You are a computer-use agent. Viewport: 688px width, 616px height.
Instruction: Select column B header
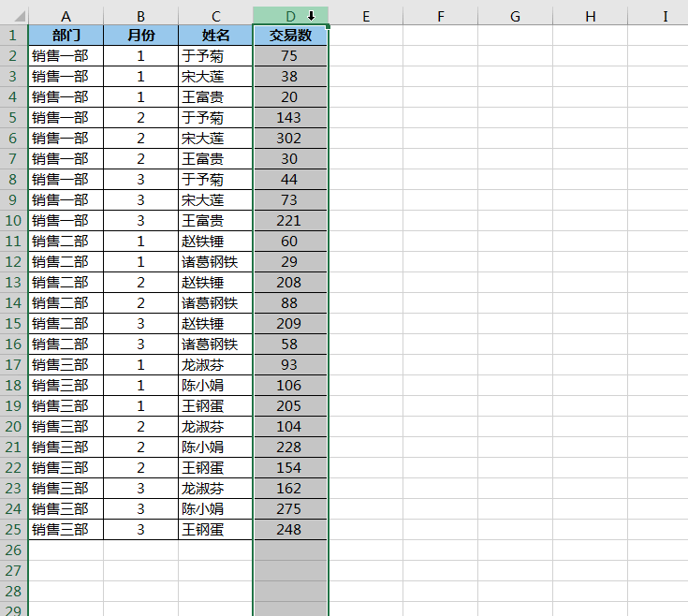click(140, 16)
